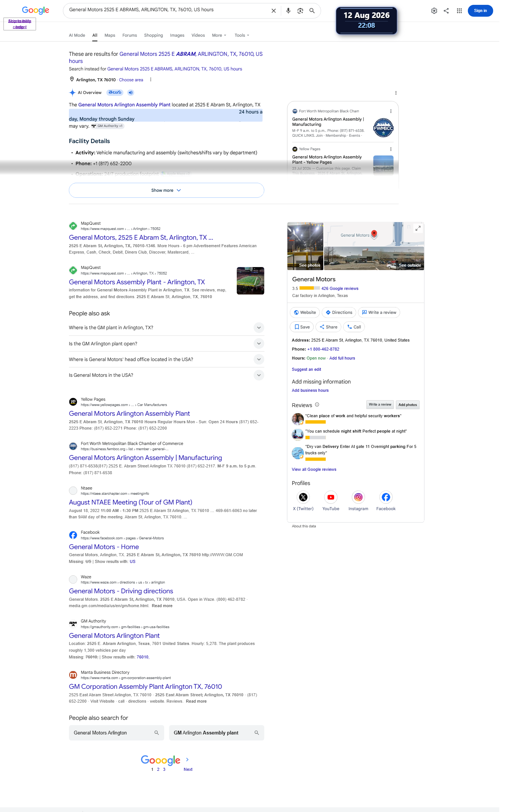
Task: Search for General Motors Arlington suggestion
Action: tap(117, 733)
